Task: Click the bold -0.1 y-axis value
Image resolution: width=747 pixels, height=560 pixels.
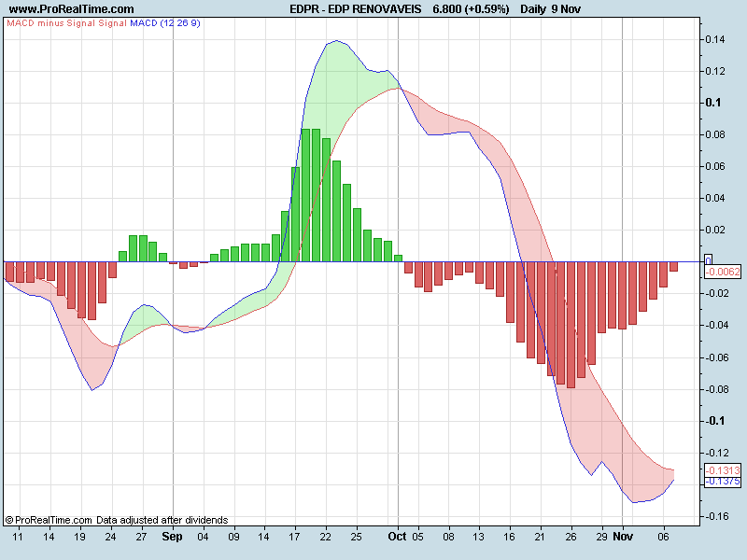Action: tap(714, 421)
